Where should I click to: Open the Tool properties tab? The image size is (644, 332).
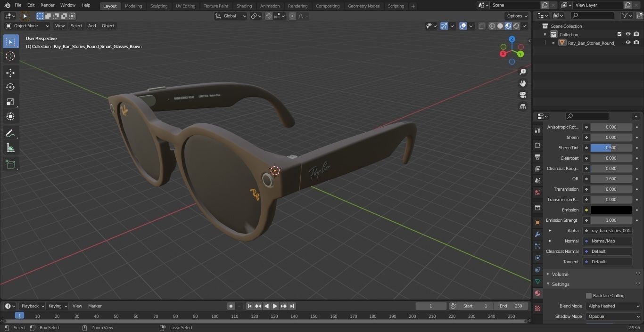coord(537,130)
